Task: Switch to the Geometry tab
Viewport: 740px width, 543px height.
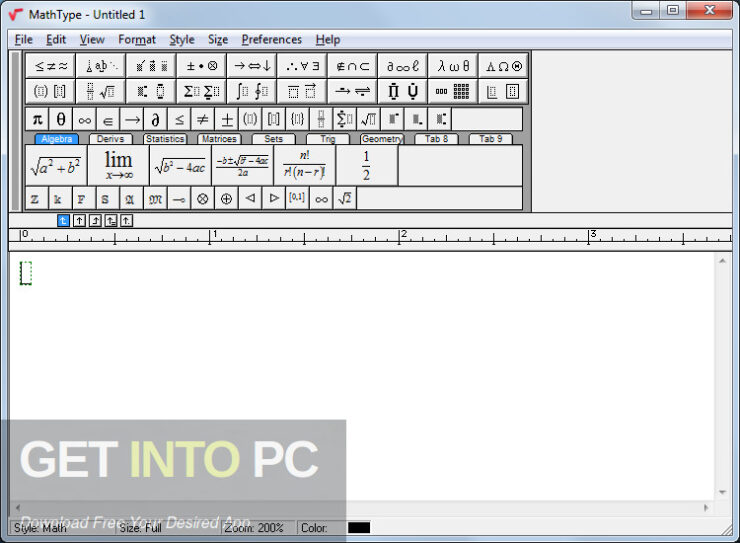Action: tap(382, 139)
